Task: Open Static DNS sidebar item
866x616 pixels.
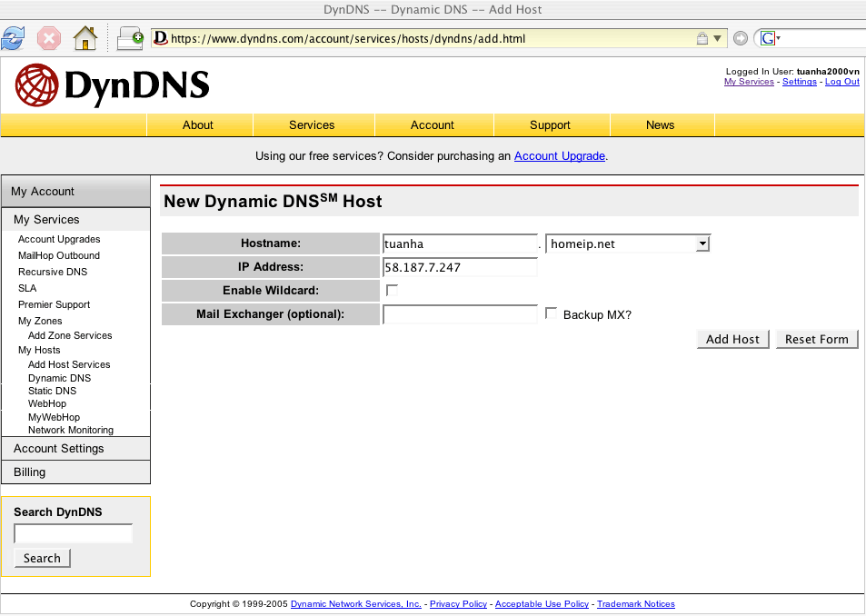Action: click(x=53, y=391)
